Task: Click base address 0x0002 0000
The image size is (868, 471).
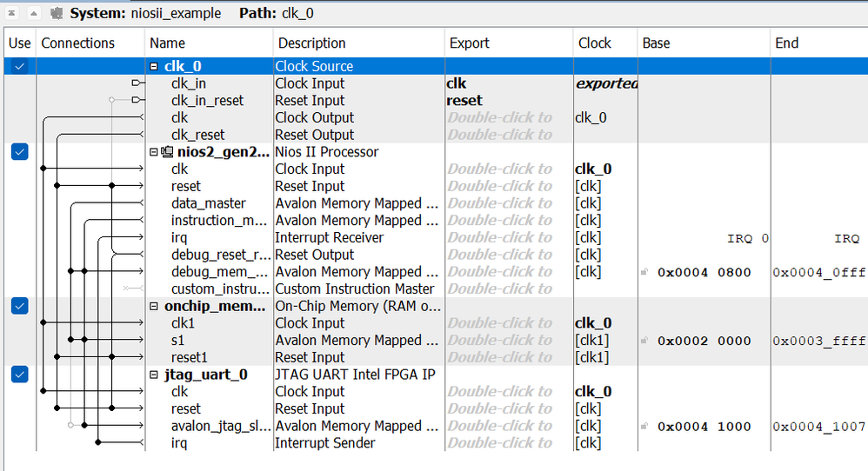Action: [x=704, y=342]
